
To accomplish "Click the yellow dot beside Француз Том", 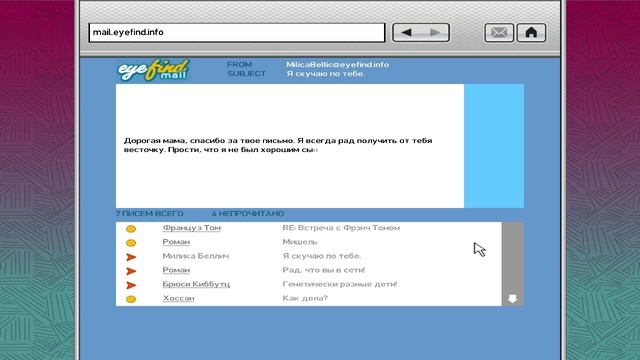I will (131, 229).
